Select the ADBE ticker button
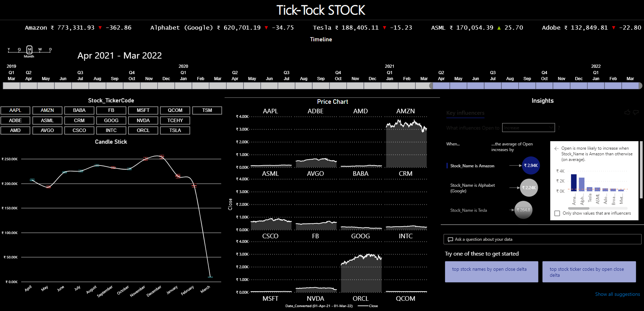 [x=15, y=120]
